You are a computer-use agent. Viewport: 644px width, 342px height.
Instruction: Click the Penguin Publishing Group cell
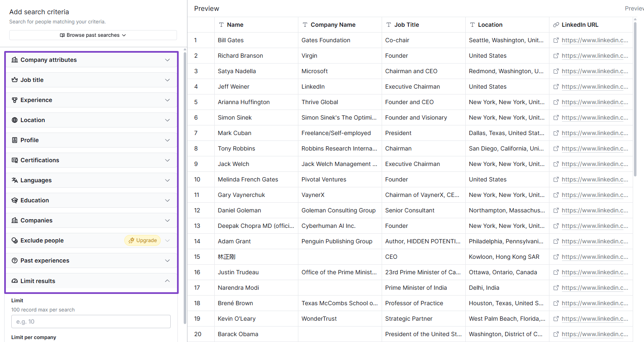(x=340, y=241)
